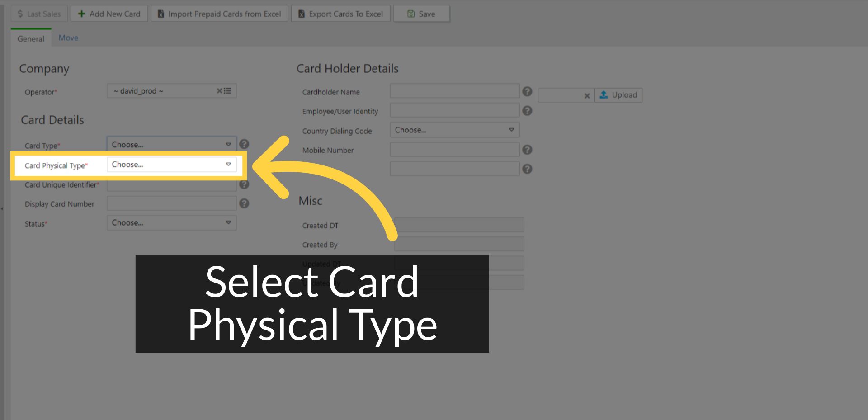
Task: Open the Card Type dropdown
Action: point(172,145)
